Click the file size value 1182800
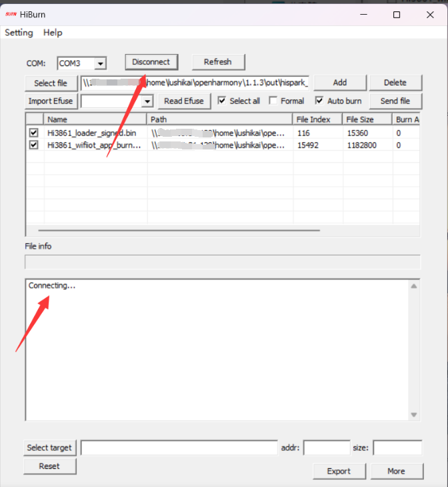The height and width of the screenshot is (487, 448). [x=362, y=145]
